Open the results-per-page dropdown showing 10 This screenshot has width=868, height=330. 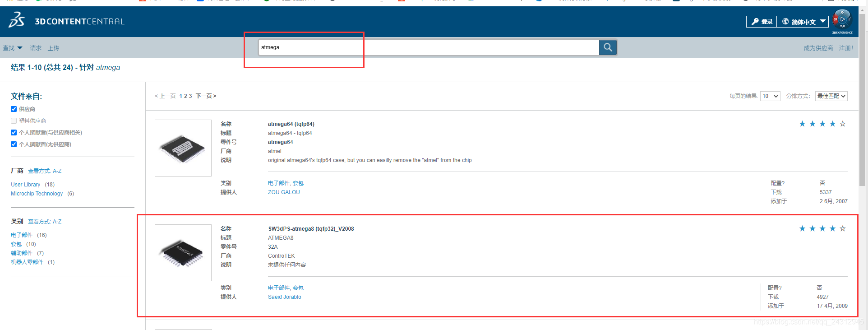(770, 96)
